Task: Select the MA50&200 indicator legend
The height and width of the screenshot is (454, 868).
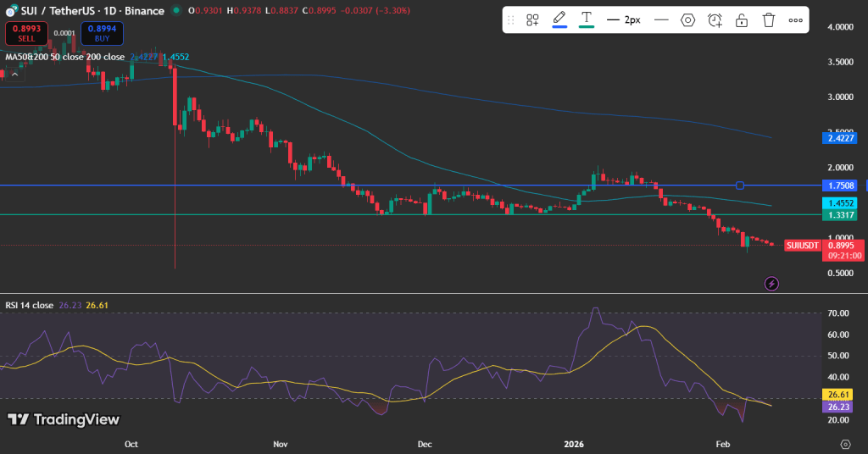Action: pyautogui.click(x=64, y=57)
